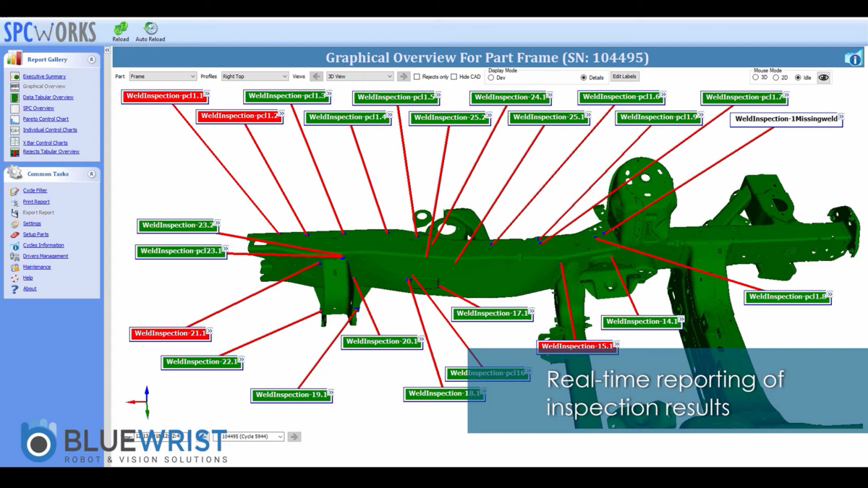Switch Mouse Mode to 3D

point(756,77)
